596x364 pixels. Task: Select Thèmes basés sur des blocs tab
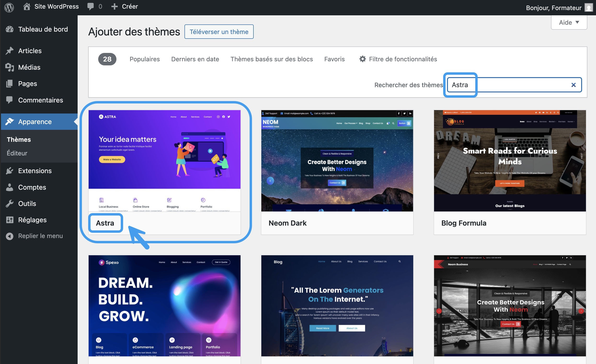pos(272,59)
